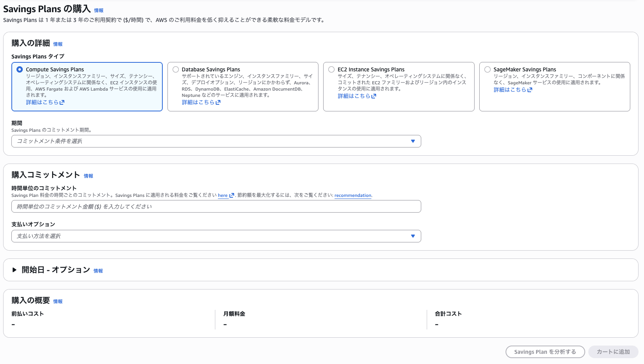Click 情報 next to 開始日 - オプション

coord(98,270)
